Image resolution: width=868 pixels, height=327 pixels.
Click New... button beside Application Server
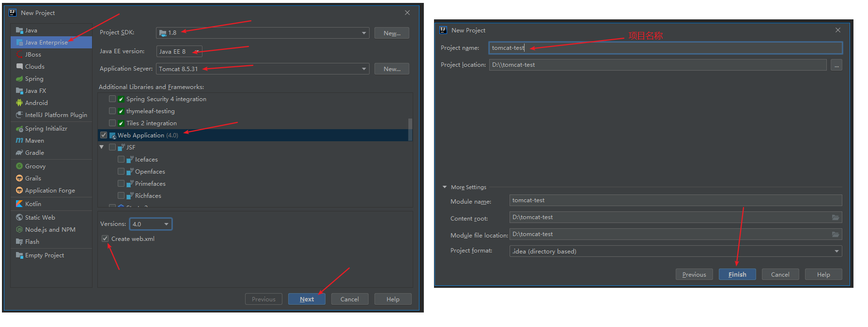(x=392, y=69)
